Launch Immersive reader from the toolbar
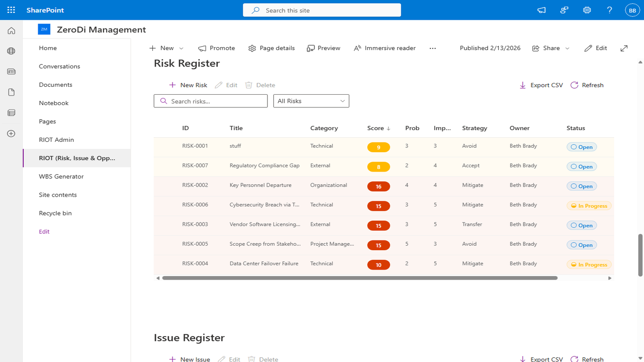 384,48
